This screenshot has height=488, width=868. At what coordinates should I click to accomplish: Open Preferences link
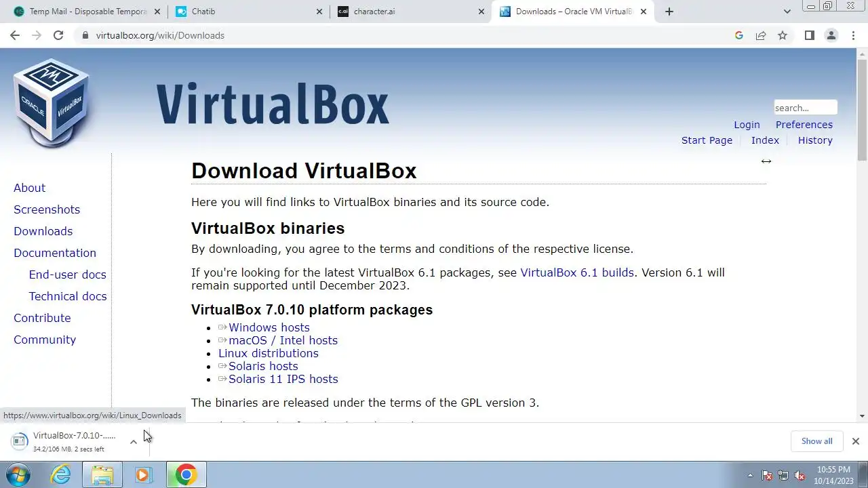point(804,125)
